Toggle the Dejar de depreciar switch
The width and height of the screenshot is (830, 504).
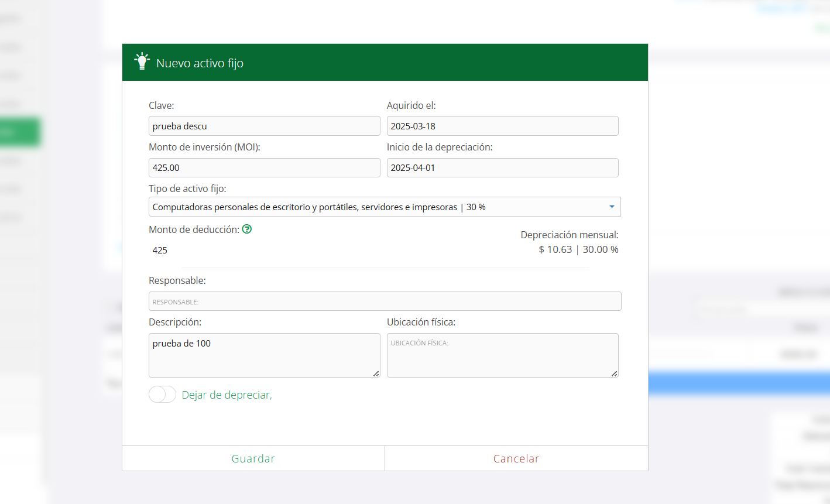162,395
